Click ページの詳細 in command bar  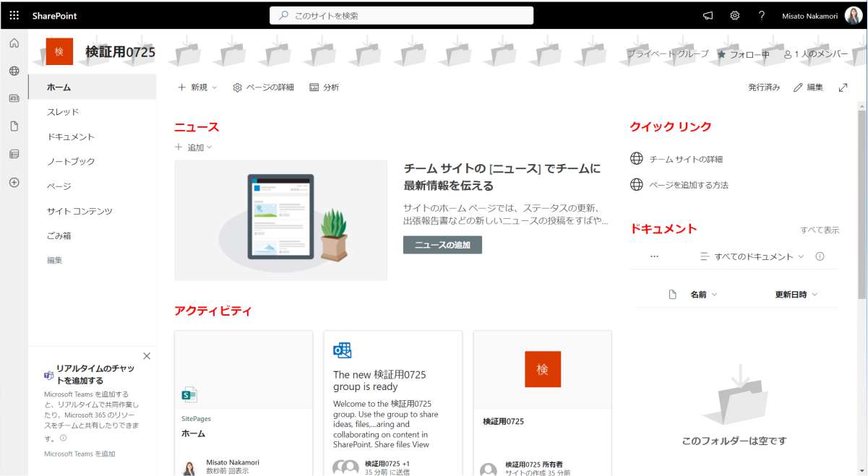[263, 87]
